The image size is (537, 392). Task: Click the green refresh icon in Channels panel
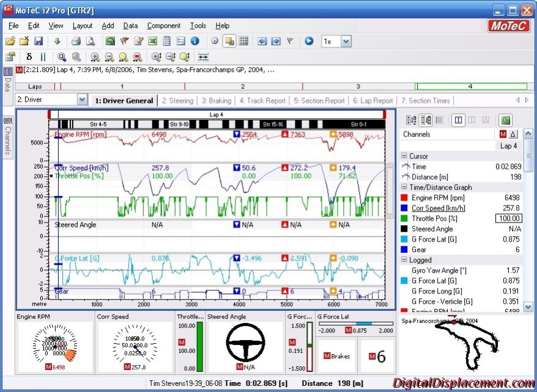[x=505, y=120]
